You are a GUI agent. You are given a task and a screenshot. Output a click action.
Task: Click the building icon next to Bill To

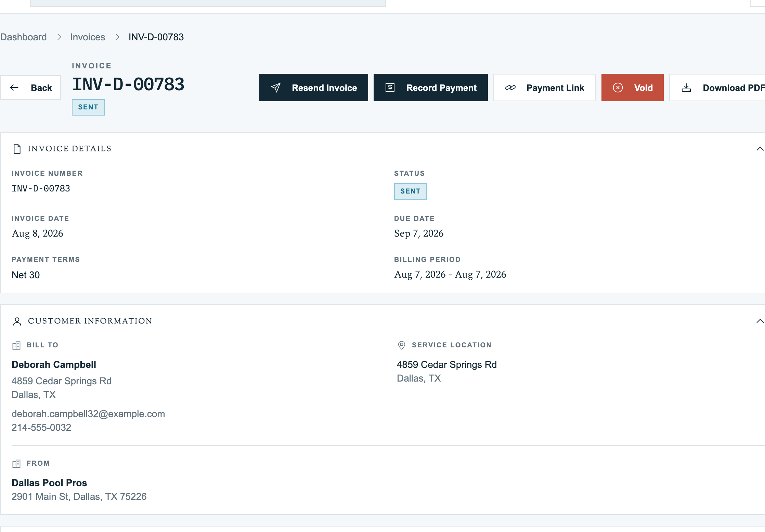(16, 345)
